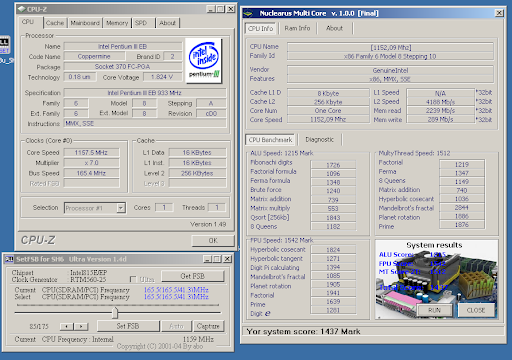The width and height of the screenshot is (512, 360).
Task: Click the Hyperbolic cosecant 1824 FPU result
Action: (333, 250)
